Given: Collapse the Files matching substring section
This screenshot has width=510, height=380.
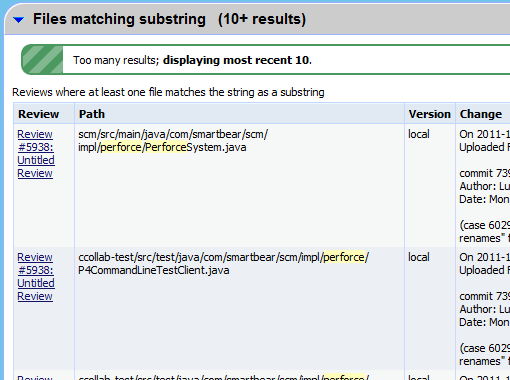Looking at the screenshot, I should click(x=19, y=20).
